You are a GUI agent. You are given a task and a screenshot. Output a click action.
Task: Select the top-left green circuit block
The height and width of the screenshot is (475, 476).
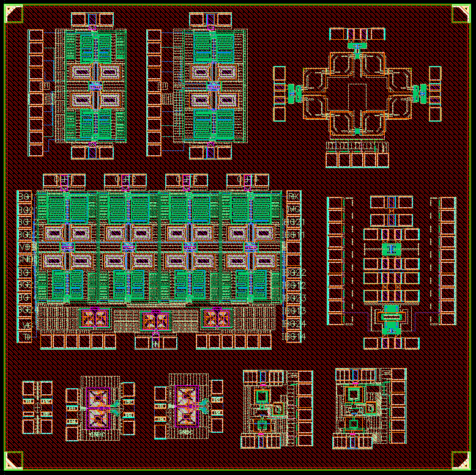pos(94,86)
